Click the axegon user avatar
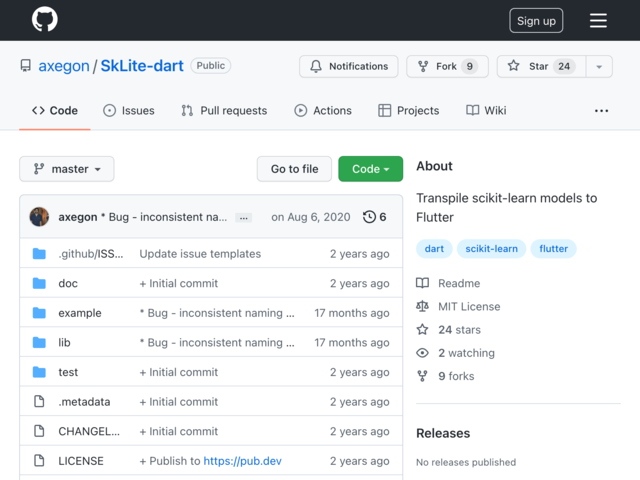 tap(40, 217)
